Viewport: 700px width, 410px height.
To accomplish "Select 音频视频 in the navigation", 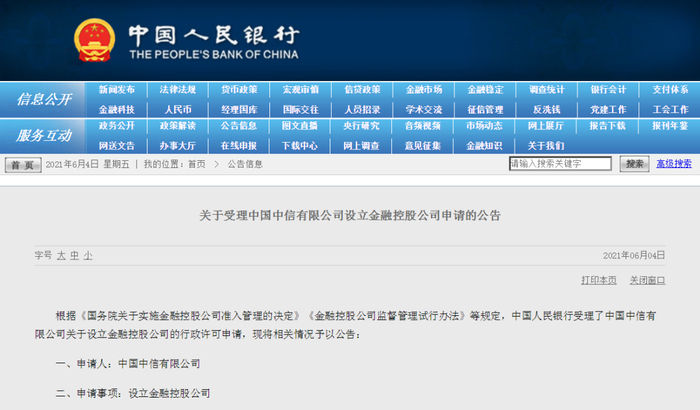I will coord(423,126).
